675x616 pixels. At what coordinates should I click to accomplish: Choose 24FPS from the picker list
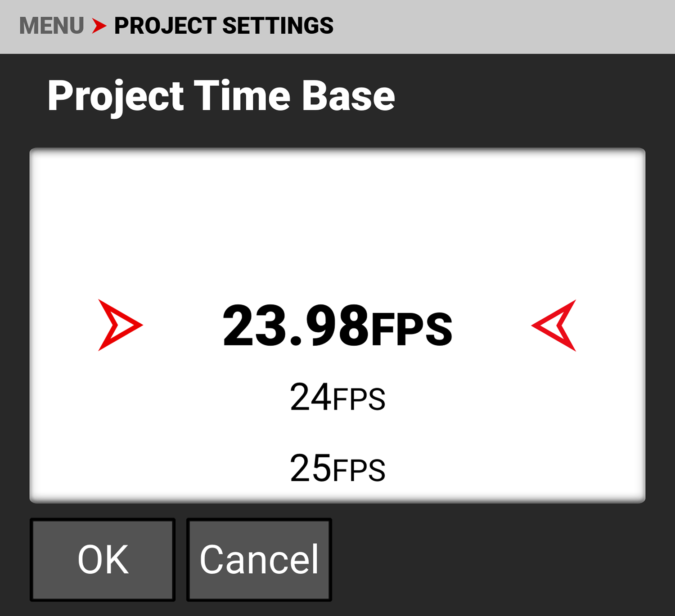click(337, 396)
